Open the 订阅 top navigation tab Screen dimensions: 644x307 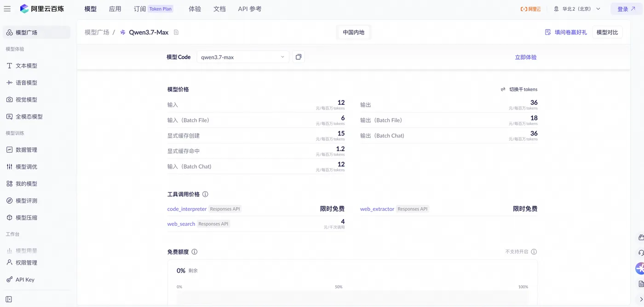coord(140,9)
